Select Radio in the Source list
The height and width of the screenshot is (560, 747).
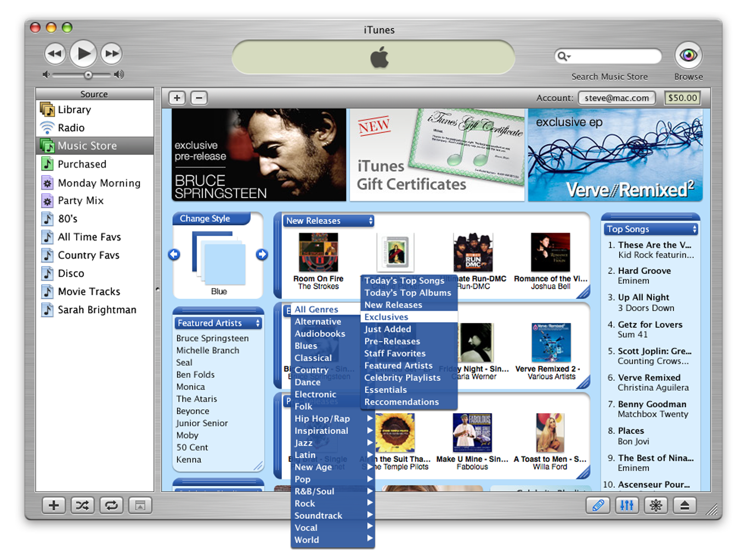click(x=95, y=127)
